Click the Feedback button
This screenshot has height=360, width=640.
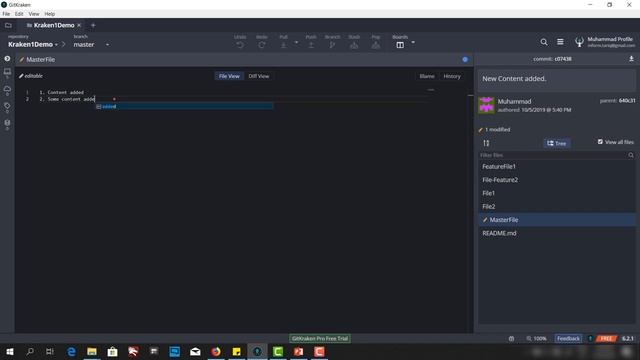pos(568,339)
